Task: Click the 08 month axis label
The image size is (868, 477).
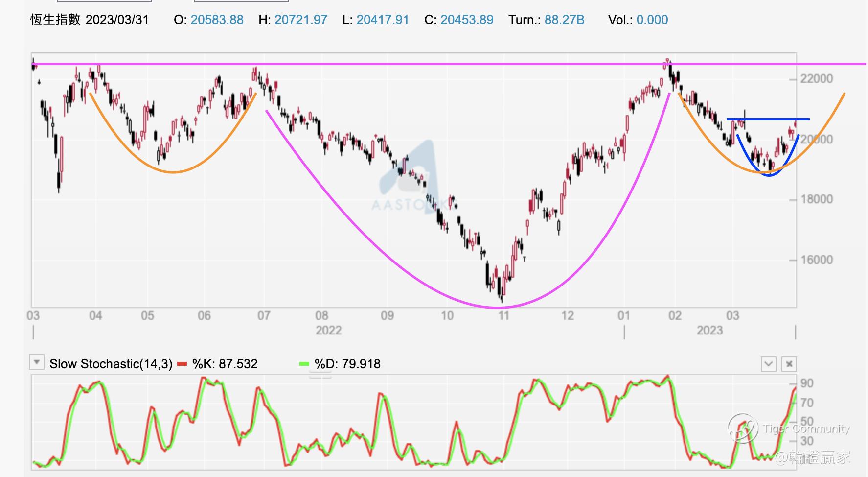Action: click(x=321, y=315)
